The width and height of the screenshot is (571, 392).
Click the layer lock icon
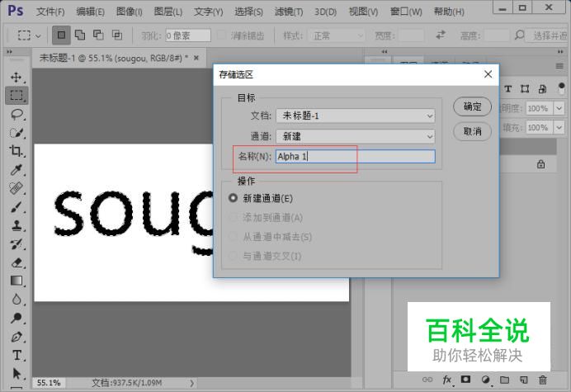click(x=540, y=164)
